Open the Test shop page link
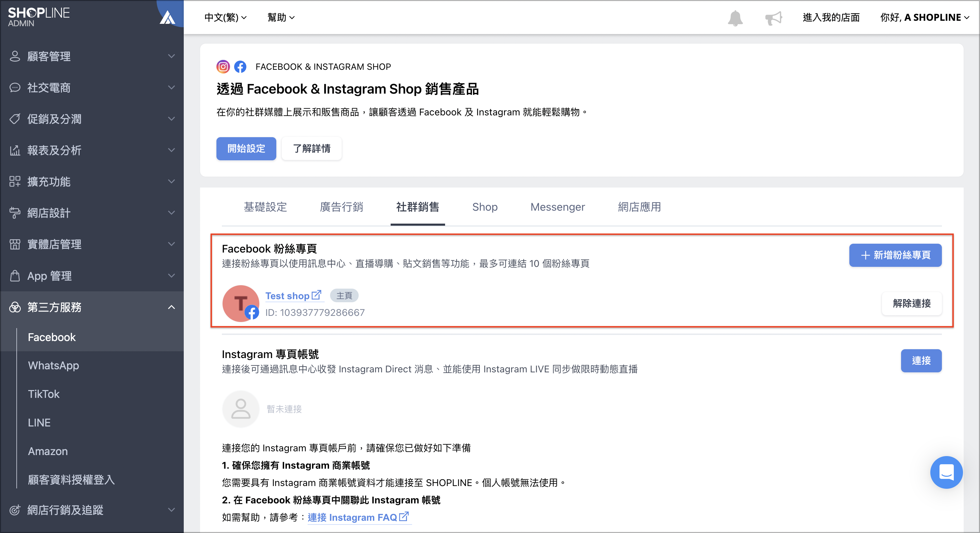This screenshot has width=980, height=533. click(287, 296)
